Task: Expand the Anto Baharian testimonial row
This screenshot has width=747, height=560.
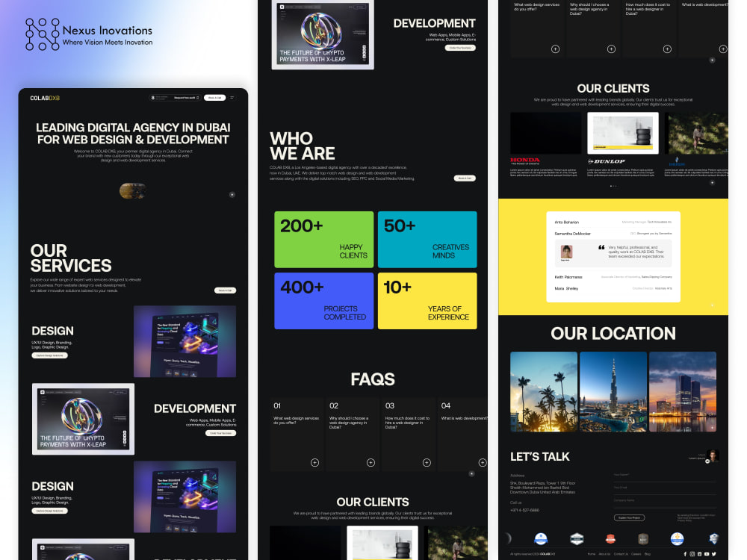Action: pyautogui.click(x=613, y=223)
